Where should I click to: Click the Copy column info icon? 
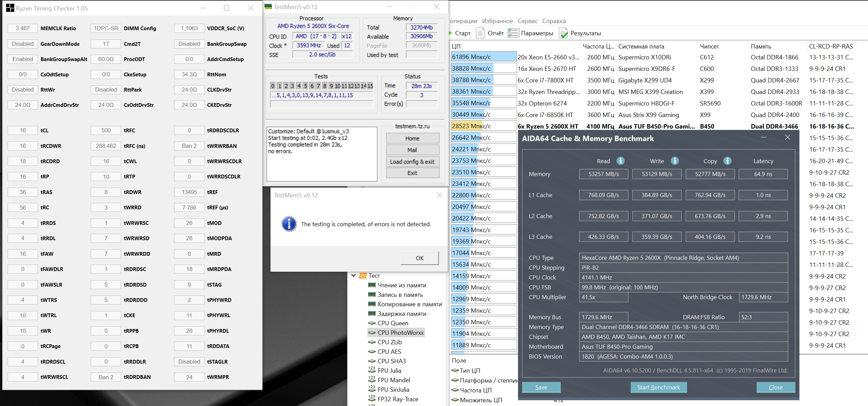pyautogui.click(x=727, y=161)
